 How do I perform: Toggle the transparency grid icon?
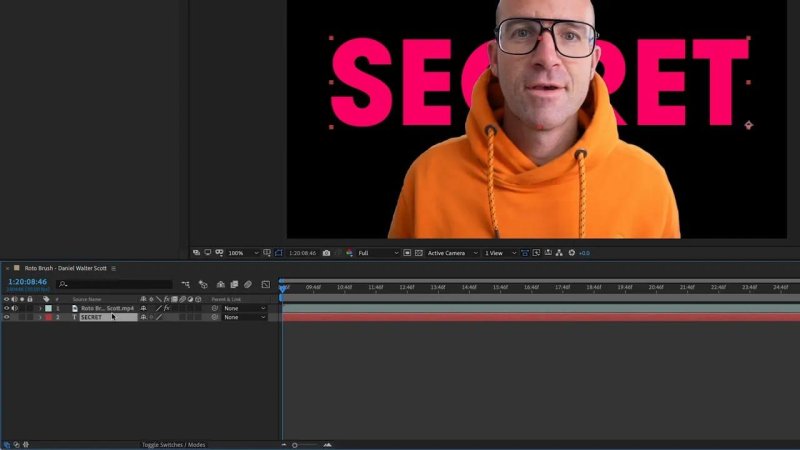click(x=419, y=253)
